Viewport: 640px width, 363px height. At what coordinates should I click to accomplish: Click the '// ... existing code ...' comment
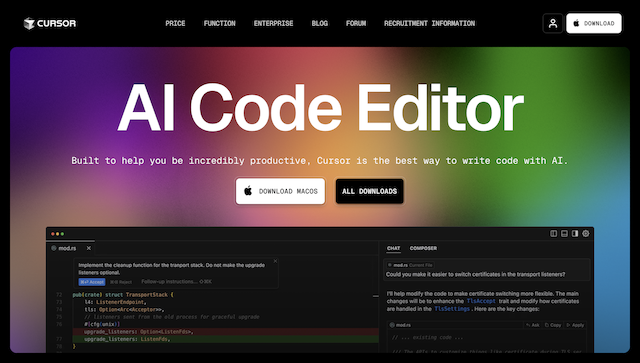pyautogui.click(x=427, y=337)
